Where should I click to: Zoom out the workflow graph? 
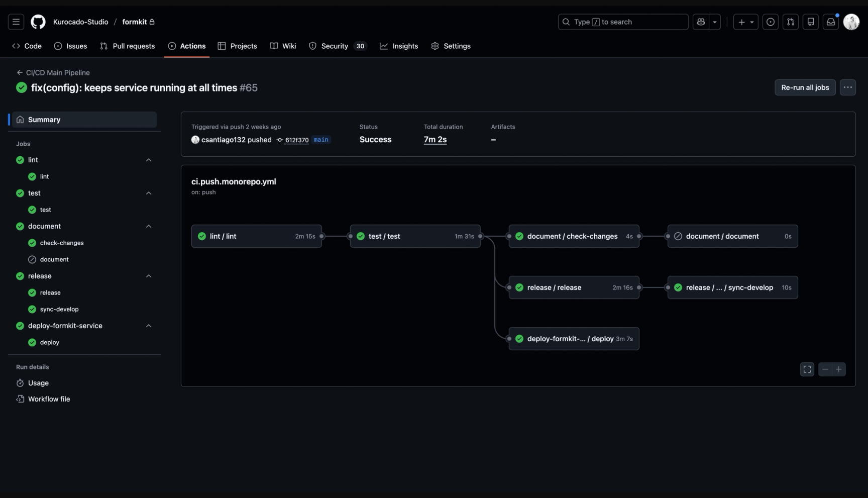tap(825, 369)
